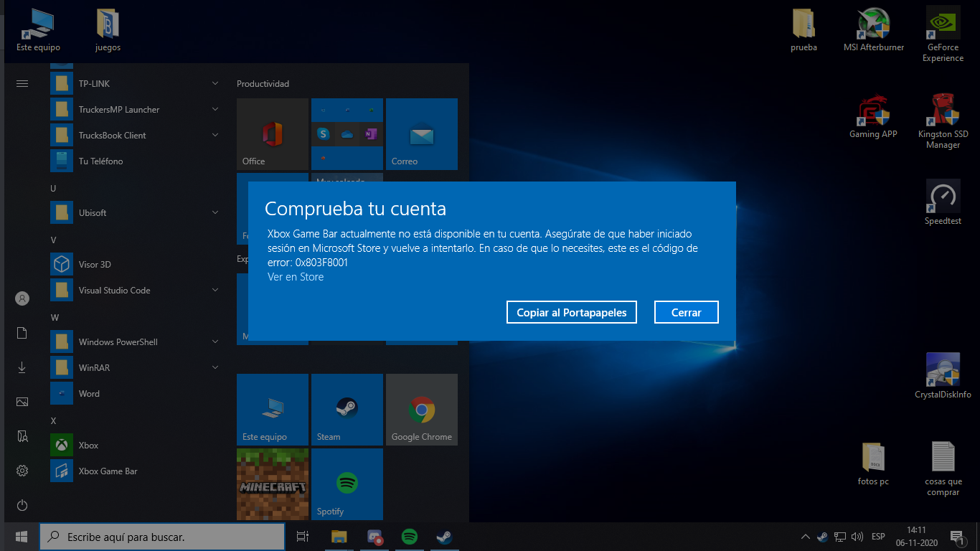
Task: Expand TP-LINK folder
Action: click(x=136, y=83)
